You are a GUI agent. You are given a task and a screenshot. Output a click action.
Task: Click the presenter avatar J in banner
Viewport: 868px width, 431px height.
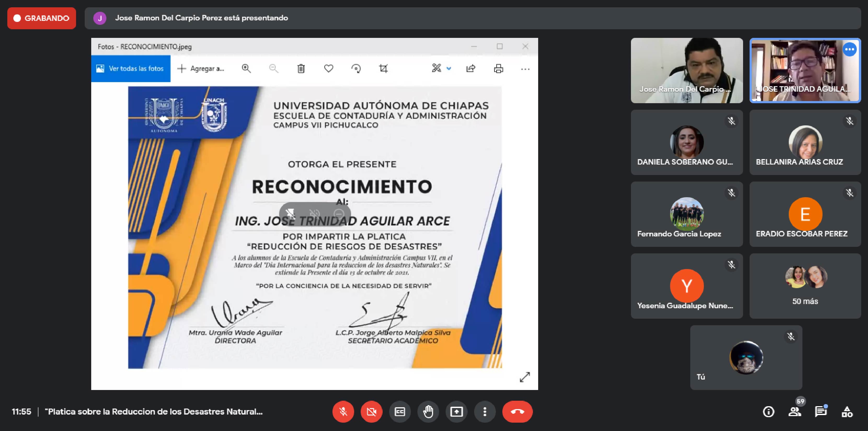click(100, 18)
